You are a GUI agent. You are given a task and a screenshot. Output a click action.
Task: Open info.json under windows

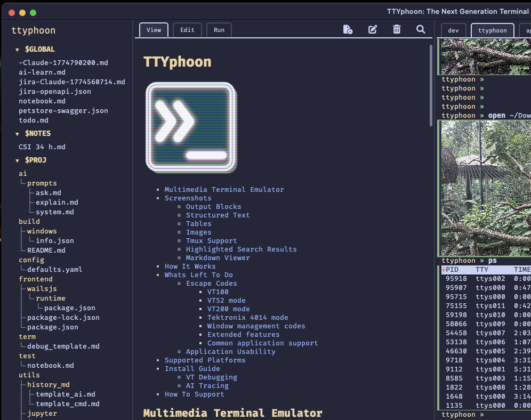pos(55,240)
